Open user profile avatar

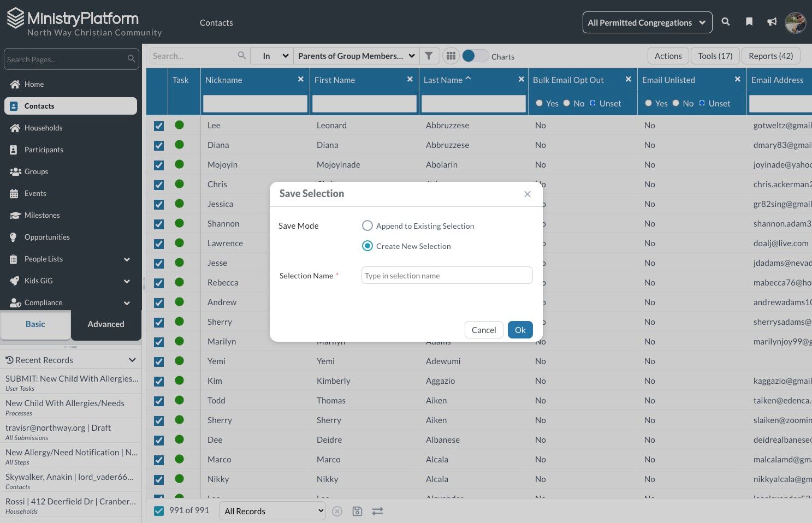[795, 22]
